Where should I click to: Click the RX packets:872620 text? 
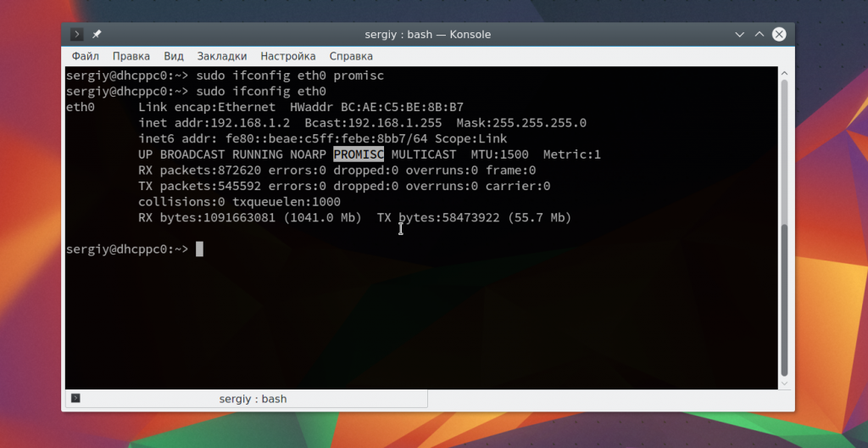200,171
